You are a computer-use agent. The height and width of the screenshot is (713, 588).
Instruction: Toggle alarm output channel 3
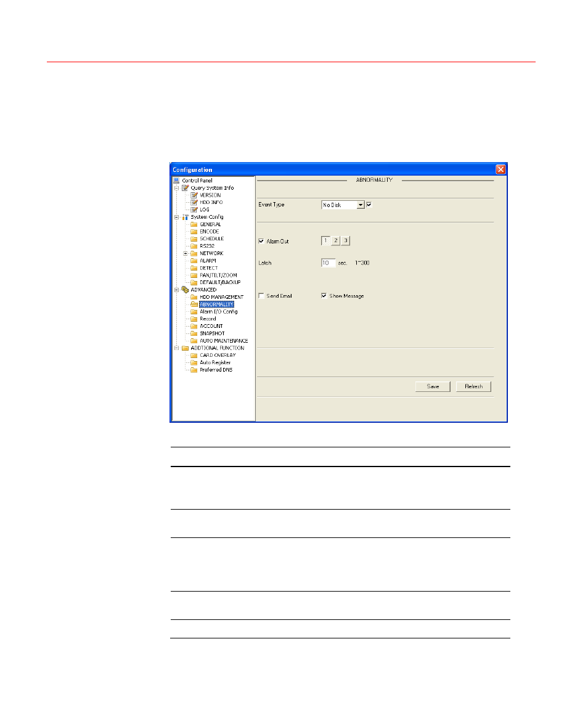pyautogui.click(x=346, y=240)
